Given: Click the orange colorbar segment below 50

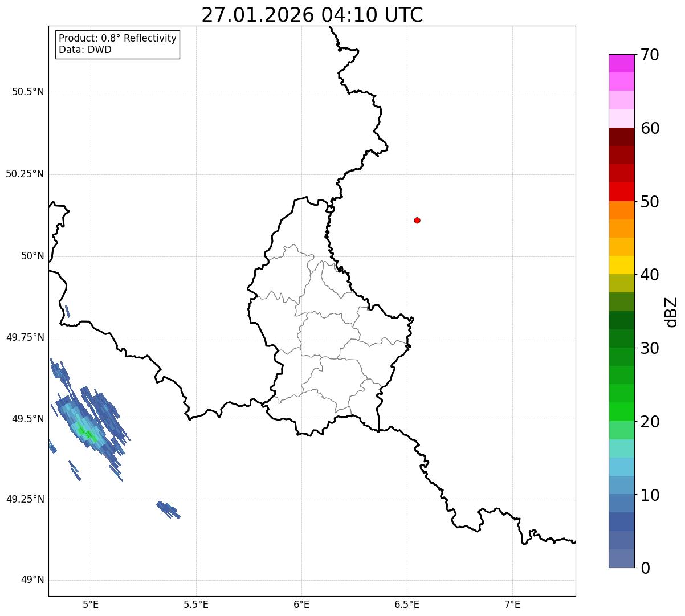Looking at the screenshot, I should [621, 210].
